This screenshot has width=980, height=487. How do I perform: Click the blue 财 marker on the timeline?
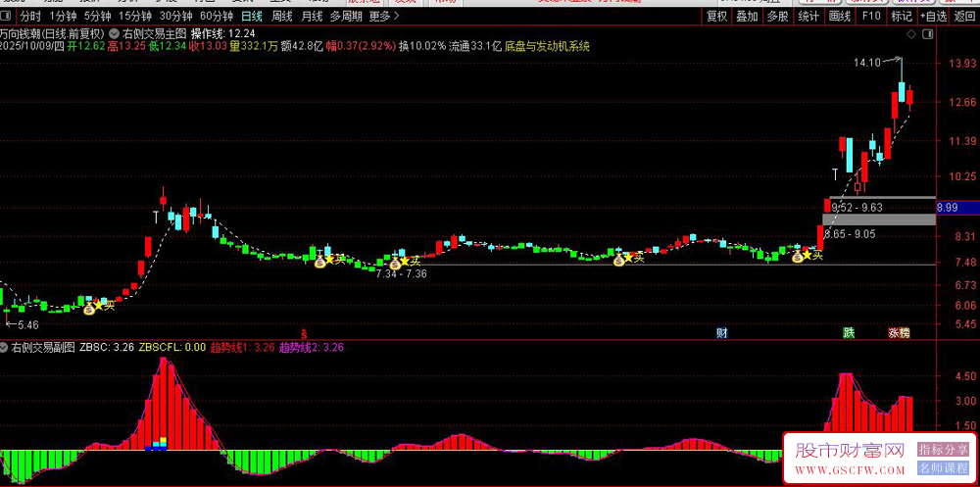(721, 333)
